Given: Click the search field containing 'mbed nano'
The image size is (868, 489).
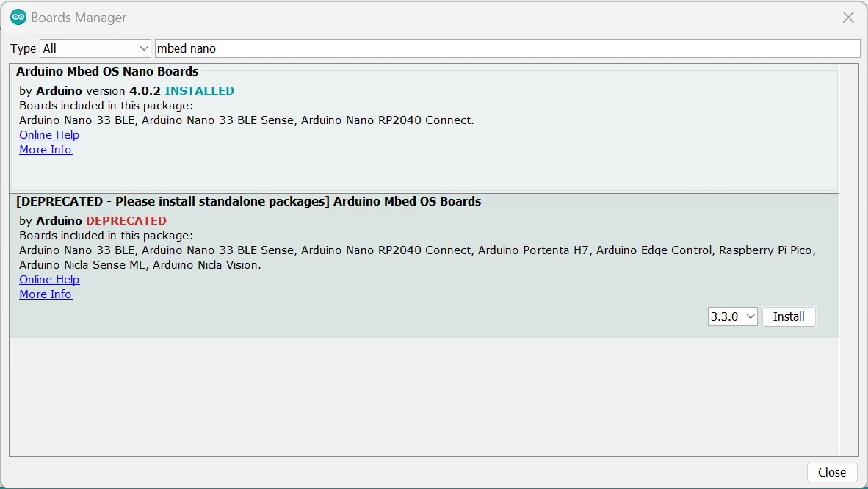Looking at the screenshot, I should [507, 48].
